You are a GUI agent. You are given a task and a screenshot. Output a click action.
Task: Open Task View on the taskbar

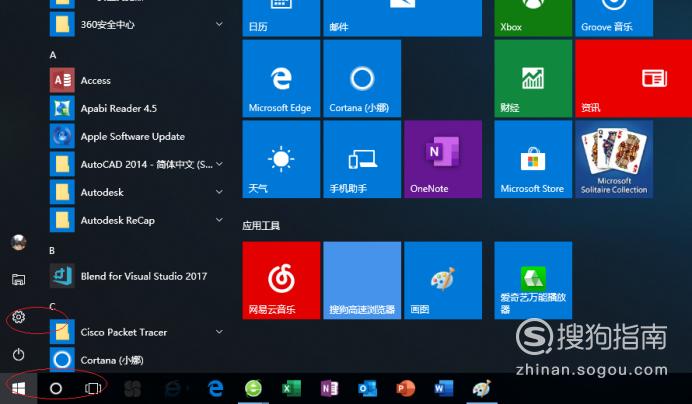(93, 389)
